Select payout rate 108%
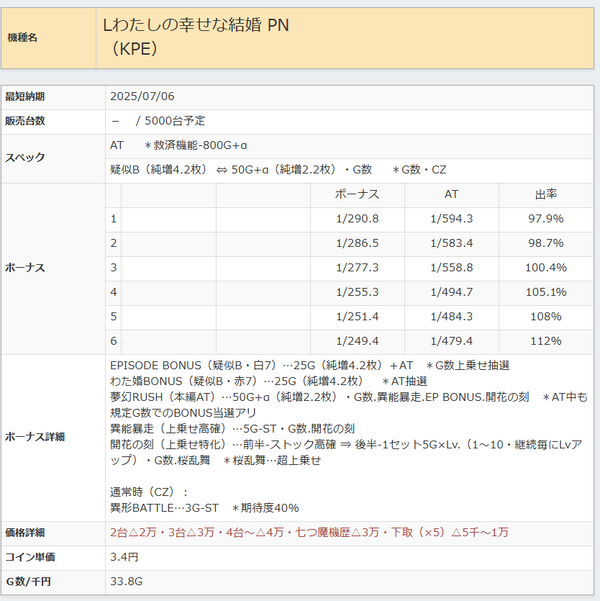This screenshot has height=601, width=600. coord(546,317)
